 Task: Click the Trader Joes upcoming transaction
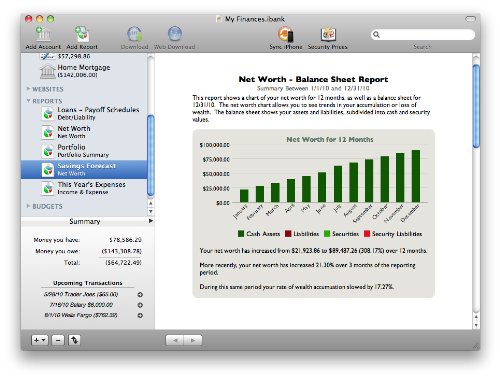click(81, 295)
